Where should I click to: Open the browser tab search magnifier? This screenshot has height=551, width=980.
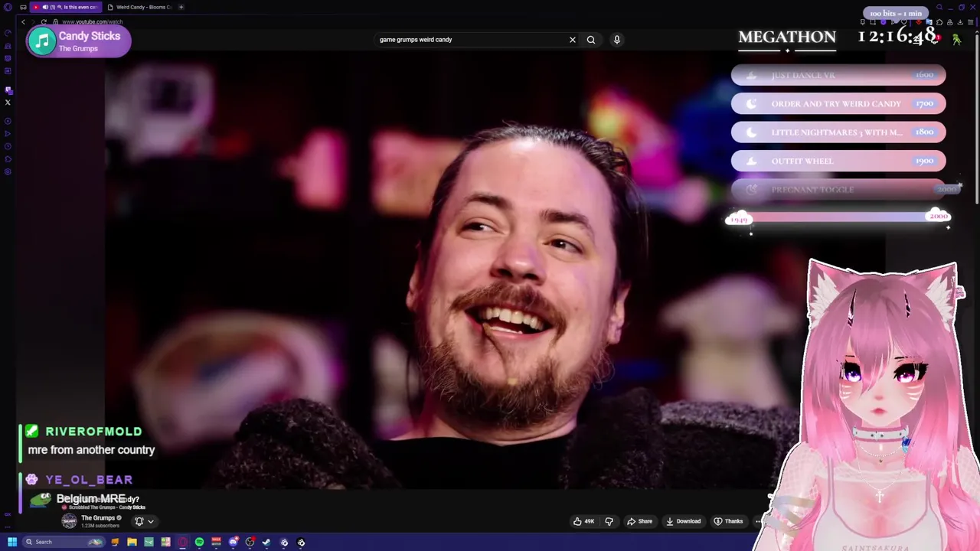pos(939,7)
